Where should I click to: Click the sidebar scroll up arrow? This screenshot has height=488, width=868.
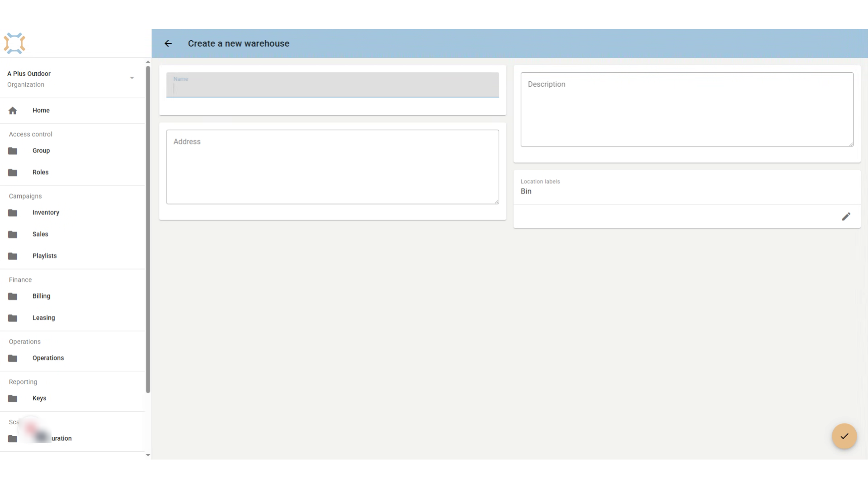click(x=148, y=62)
